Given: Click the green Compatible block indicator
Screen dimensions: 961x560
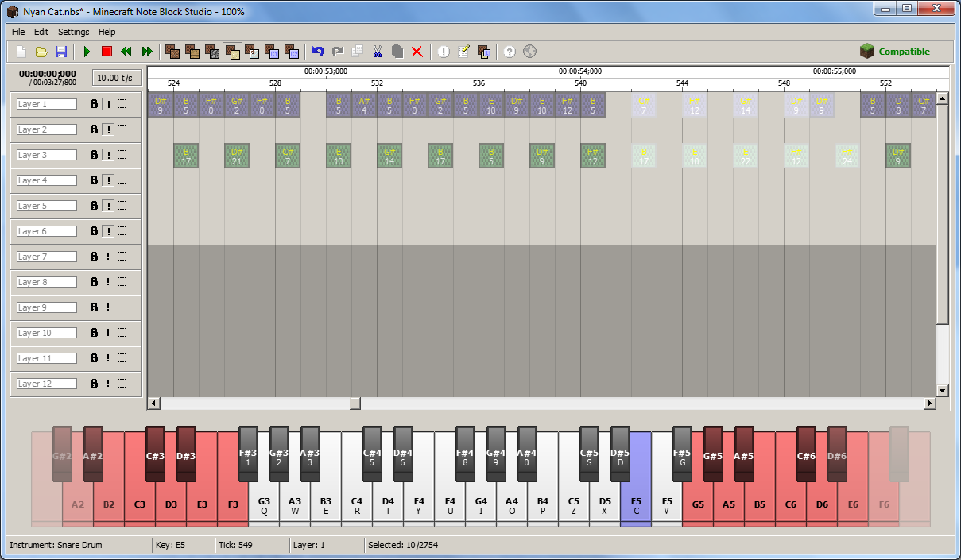Looking at the screenshot, I should click(895, 52).
